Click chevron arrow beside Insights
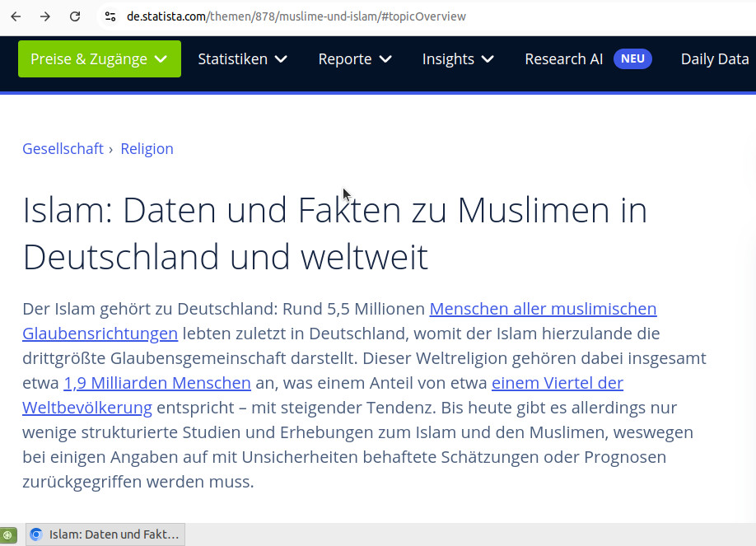Screen dimensions: 756x546 click(x=488, y=58)
